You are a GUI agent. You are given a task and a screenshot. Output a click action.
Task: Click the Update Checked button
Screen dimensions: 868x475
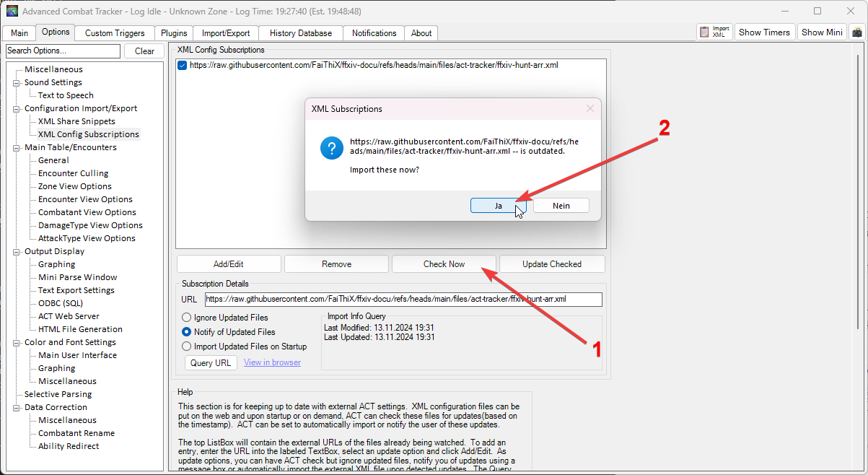[x=552, y=264]
